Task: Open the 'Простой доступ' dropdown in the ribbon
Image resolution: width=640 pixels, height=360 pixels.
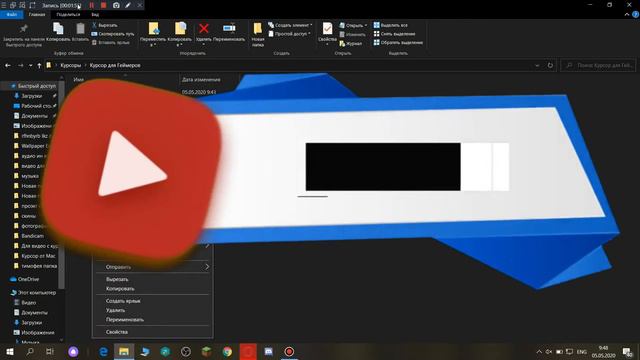Action: coord(289,34)
